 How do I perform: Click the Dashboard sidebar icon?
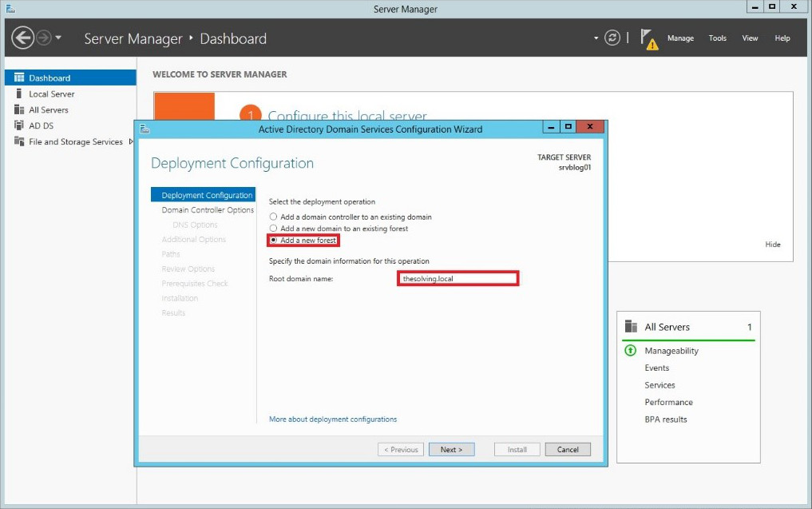tap(19, 78)
